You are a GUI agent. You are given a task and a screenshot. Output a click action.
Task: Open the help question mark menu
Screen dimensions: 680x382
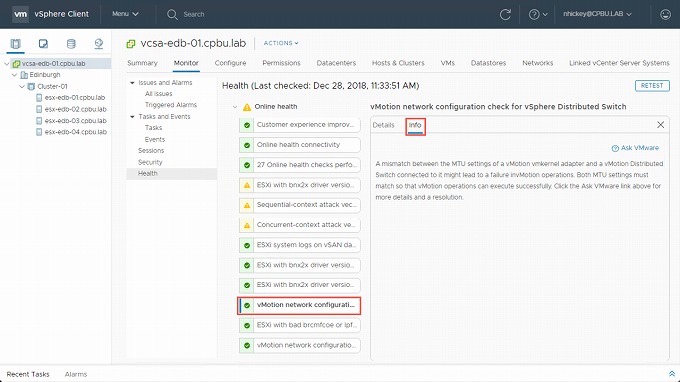point(538,14)
